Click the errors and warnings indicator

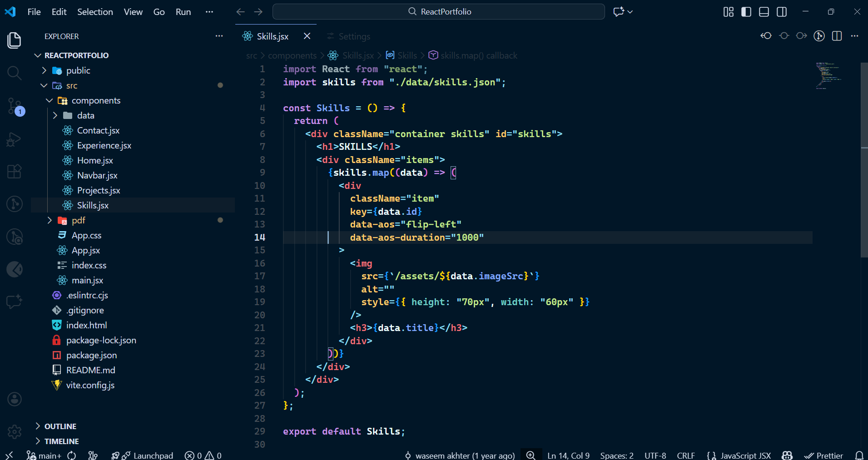[203, 455]
